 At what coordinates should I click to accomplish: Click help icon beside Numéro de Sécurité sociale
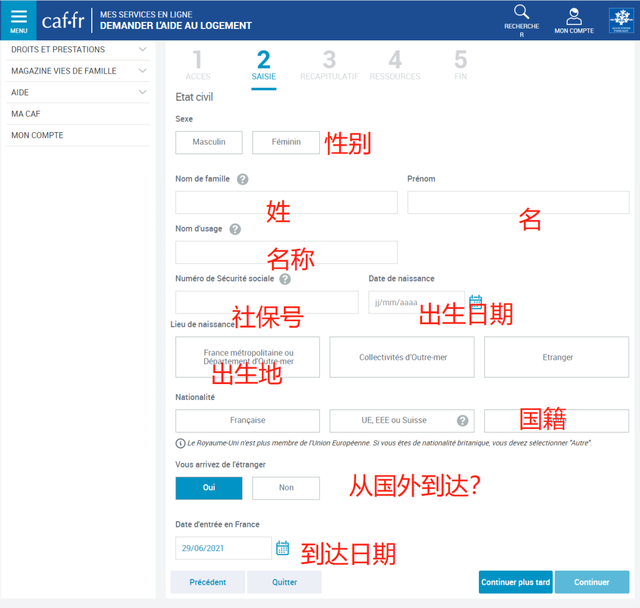285,280
